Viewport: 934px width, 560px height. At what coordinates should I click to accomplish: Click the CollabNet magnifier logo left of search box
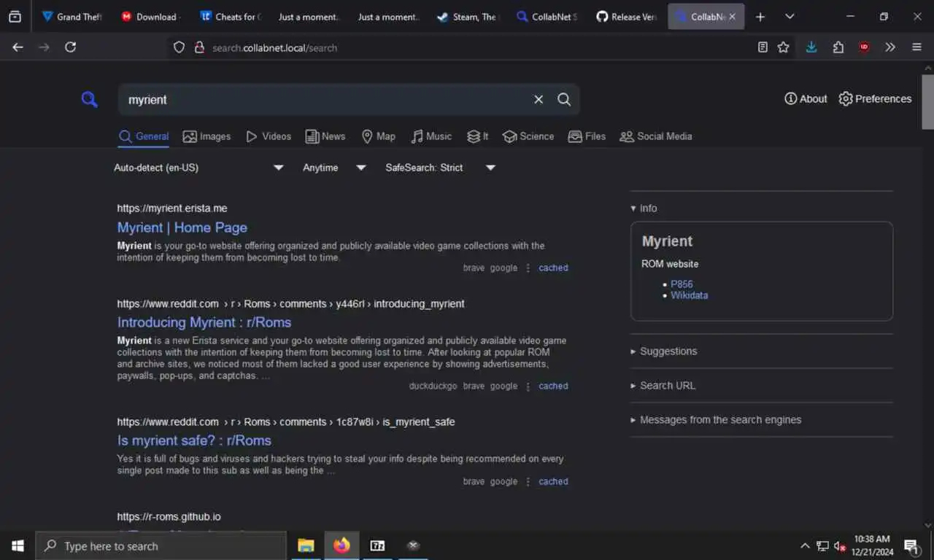(89, 99)
